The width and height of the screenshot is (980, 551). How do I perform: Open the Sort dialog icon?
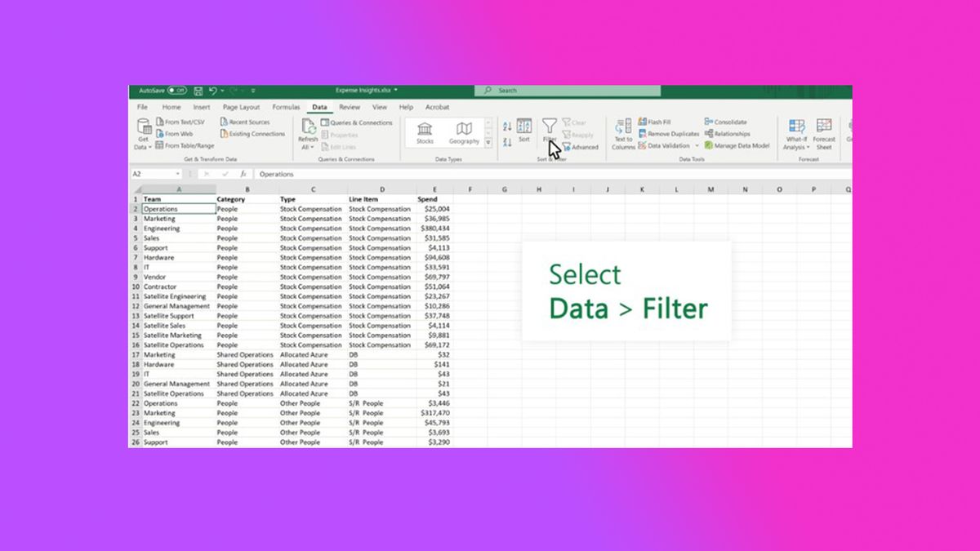tap(524, 127)
